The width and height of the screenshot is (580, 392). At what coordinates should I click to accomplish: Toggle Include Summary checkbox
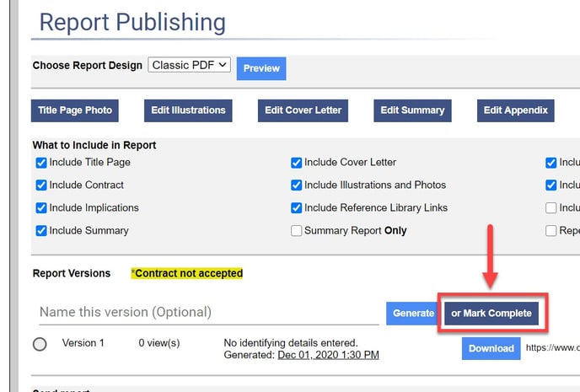[41, 231]
